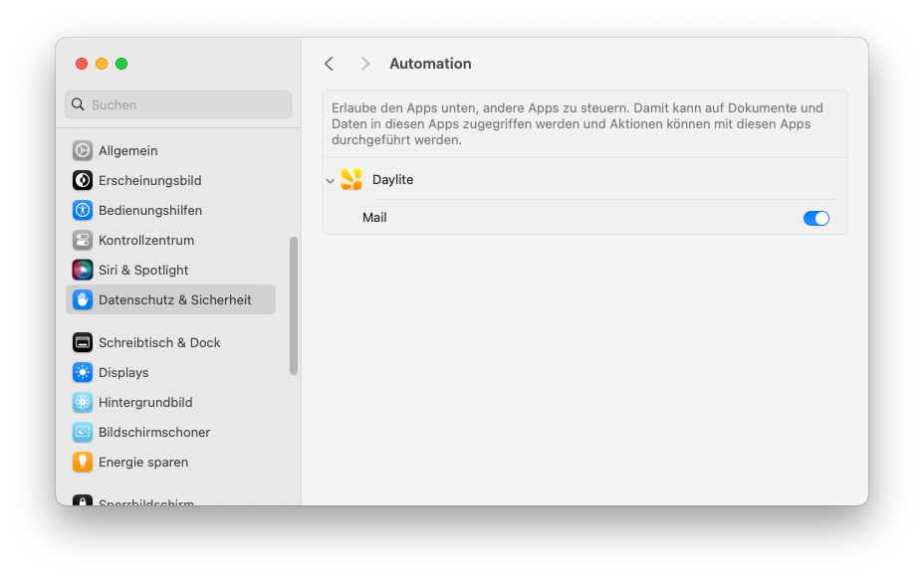Focus the Suchen search field

(178, 104)
